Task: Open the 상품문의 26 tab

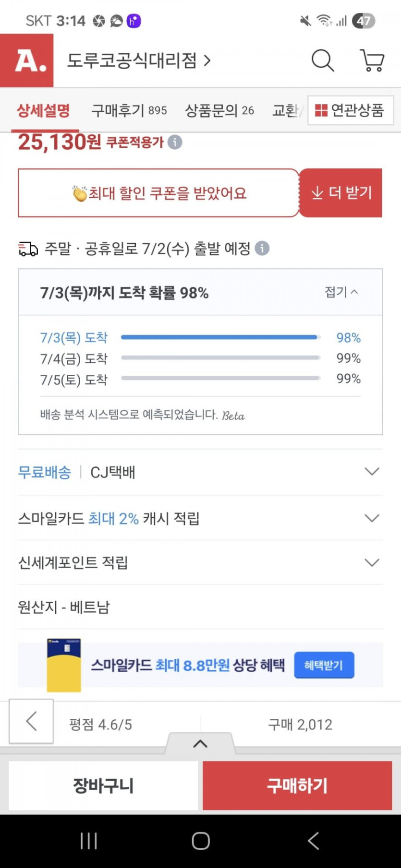Action: 219,110
